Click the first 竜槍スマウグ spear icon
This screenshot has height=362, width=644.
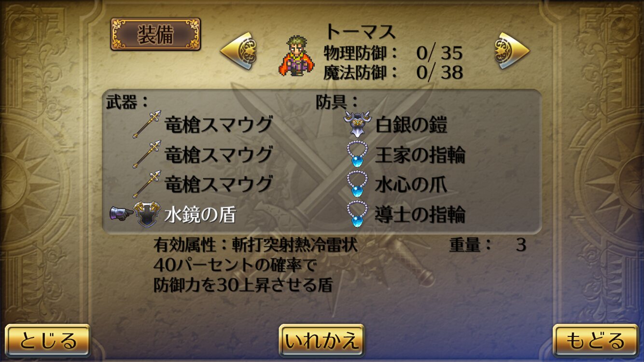[147, 125]
